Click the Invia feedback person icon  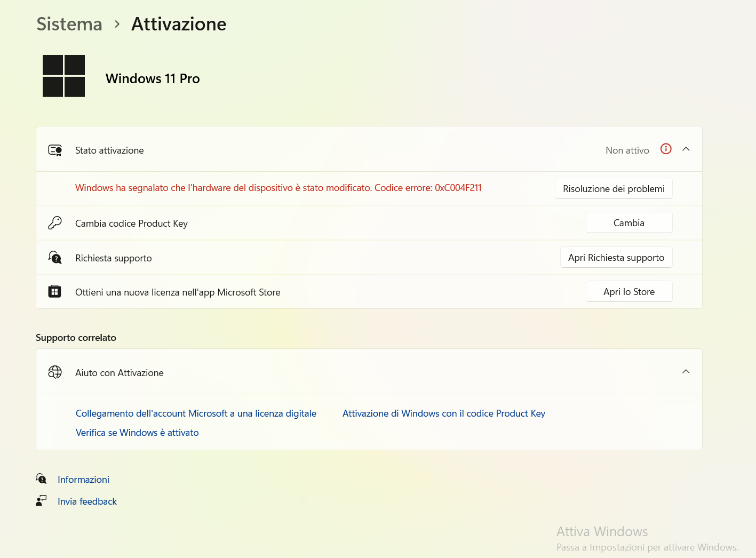pos(41,500)
